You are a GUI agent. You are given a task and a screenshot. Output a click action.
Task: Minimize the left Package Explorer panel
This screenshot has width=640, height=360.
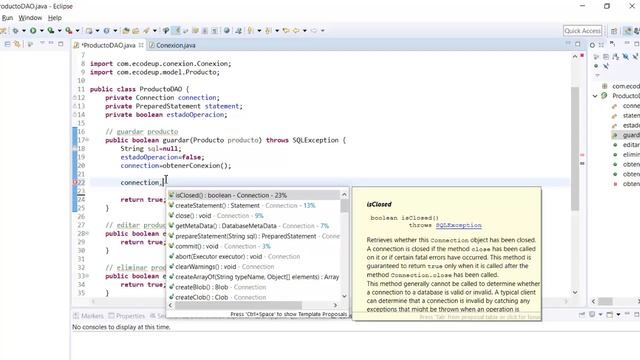click(x=51, y=43)
